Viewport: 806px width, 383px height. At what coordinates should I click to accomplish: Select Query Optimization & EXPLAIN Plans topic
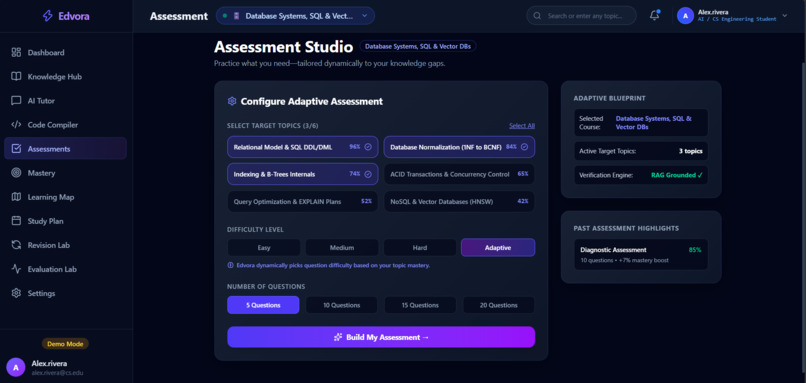point(303,202)
